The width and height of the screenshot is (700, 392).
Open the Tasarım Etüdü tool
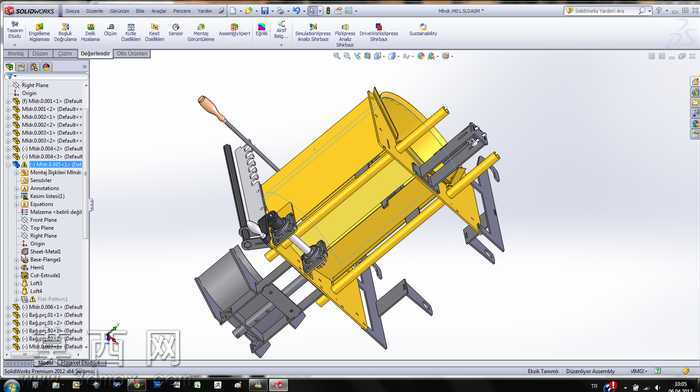pos(15,30)
